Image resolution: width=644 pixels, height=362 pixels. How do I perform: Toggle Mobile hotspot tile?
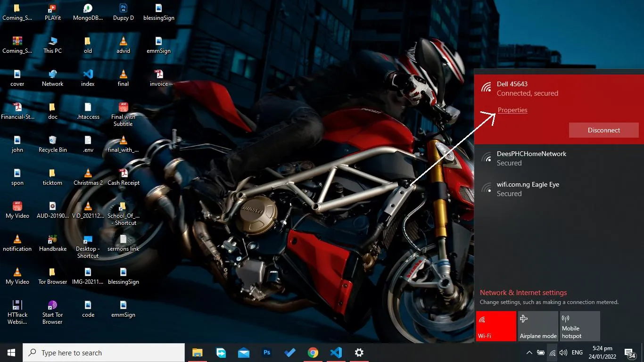coord(580,326)
